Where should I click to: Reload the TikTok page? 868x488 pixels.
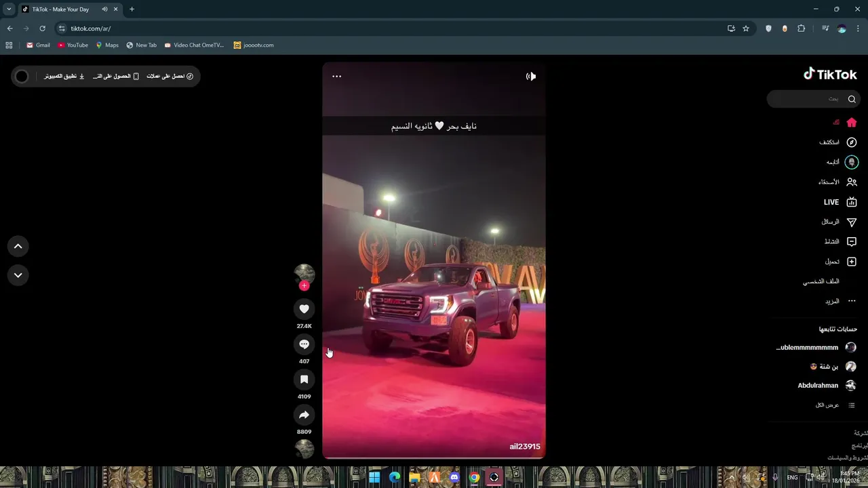pos(42,28)
